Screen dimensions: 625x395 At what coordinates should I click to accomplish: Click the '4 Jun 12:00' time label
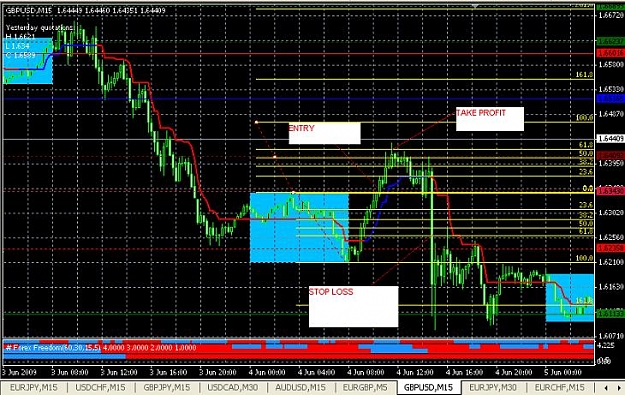[415, 373]
